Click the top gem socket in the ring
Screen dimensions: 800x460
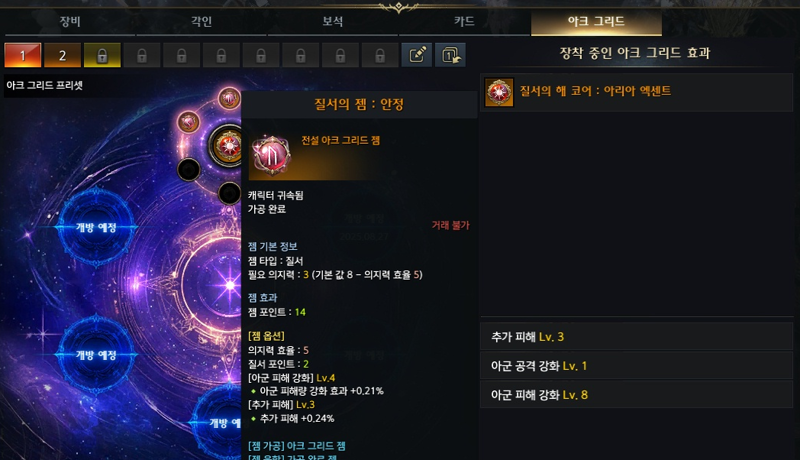coord(229,98)
